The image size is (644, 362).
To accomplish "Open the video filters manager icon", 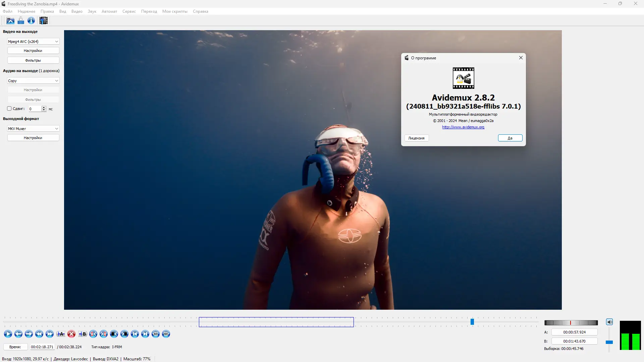I will [x=43, y=20].
